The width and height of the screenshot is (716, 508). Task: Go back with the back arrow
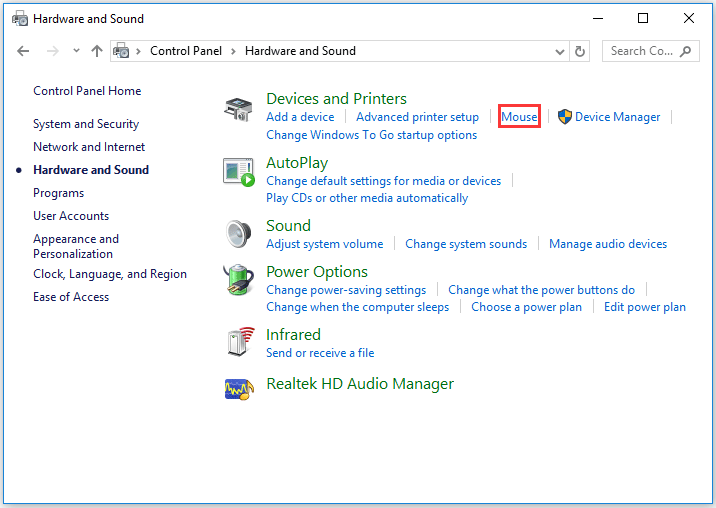tap(23, 51)
